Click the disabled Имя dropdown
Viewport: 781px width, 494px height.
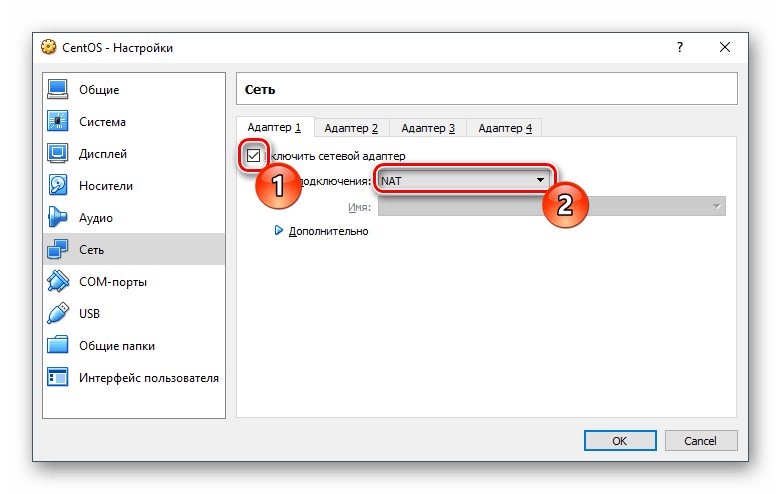click(552, 206)
